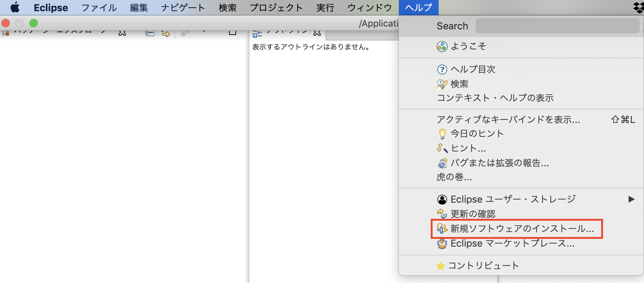Close the outline view tab
This screenshot has width=644, height=283.
click(x=317, y=33)
